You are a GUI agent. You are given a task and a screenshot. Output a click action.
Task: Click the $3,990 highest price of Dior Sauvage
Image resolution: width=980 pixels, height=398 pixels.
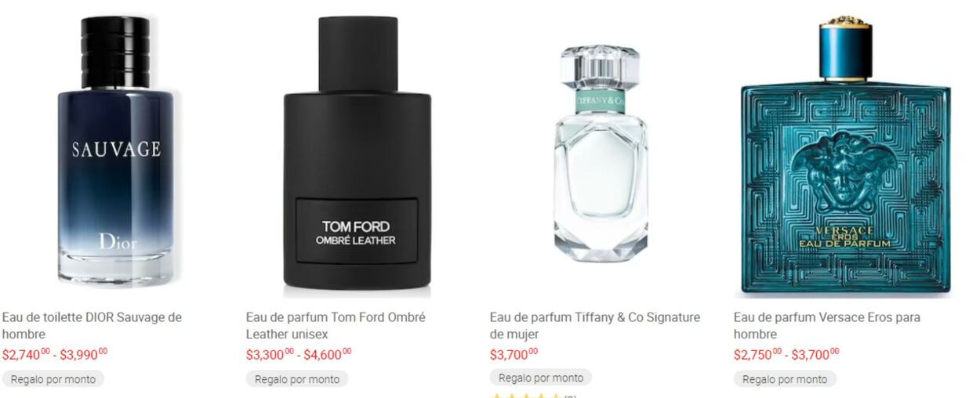point(84,354)
